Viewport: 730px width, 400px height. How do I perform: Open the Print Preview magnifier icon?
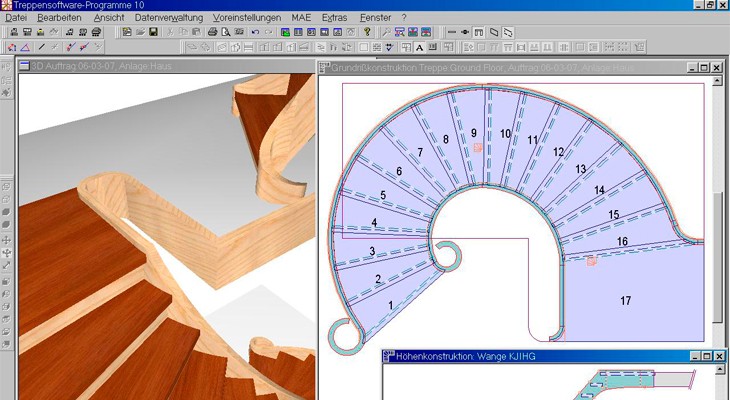pos(226,32)
